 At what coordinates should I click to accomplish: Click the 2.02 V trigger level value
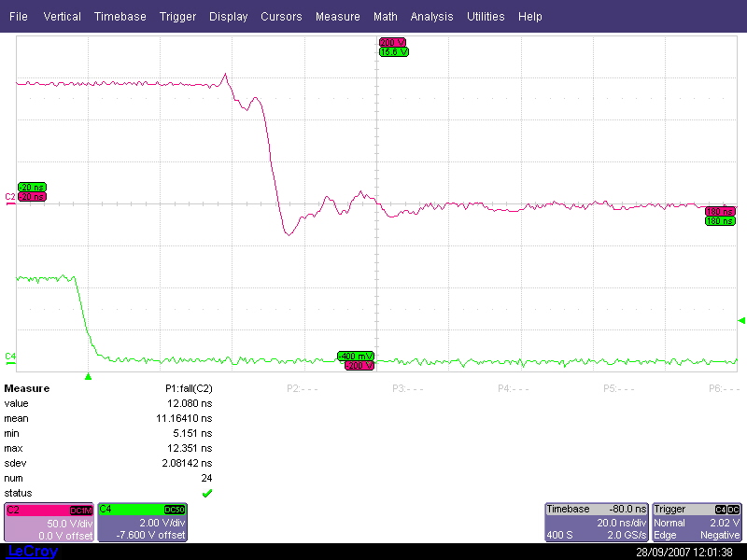(725, 523)
